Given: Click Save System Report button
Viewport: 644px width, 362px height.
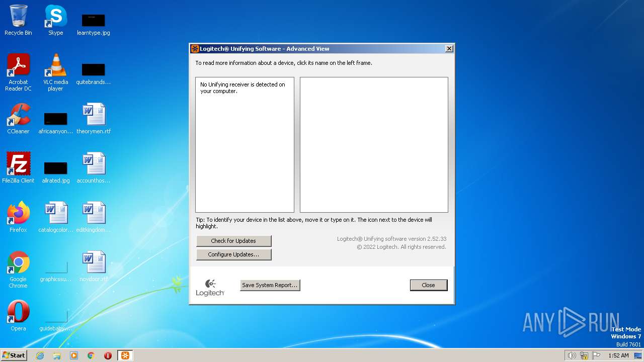Looking at the screenshot, I should coord(270,285).
